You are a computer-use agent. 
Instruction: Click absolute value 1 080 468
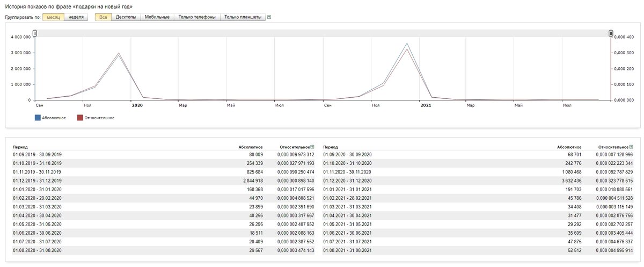(571, 172)
